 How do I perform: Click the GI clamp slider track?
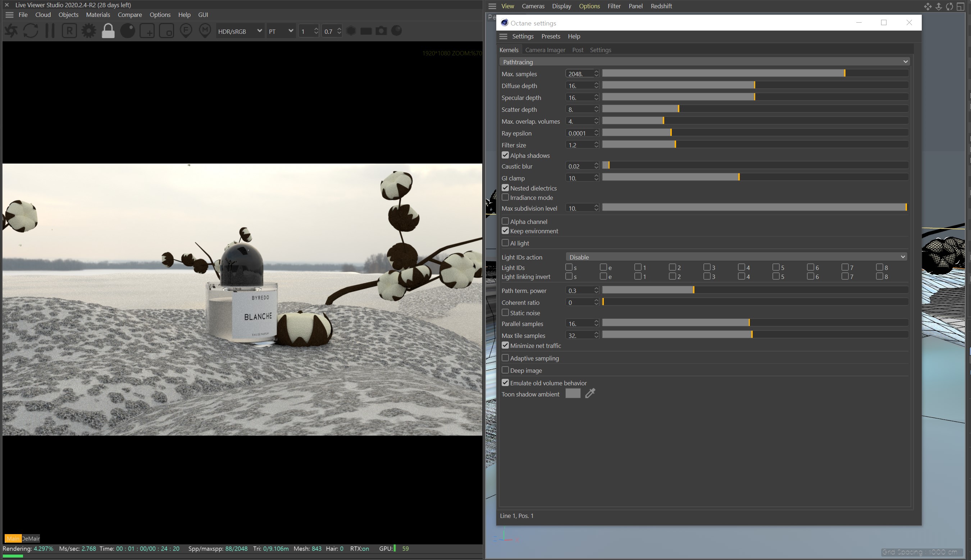[755, 177]
